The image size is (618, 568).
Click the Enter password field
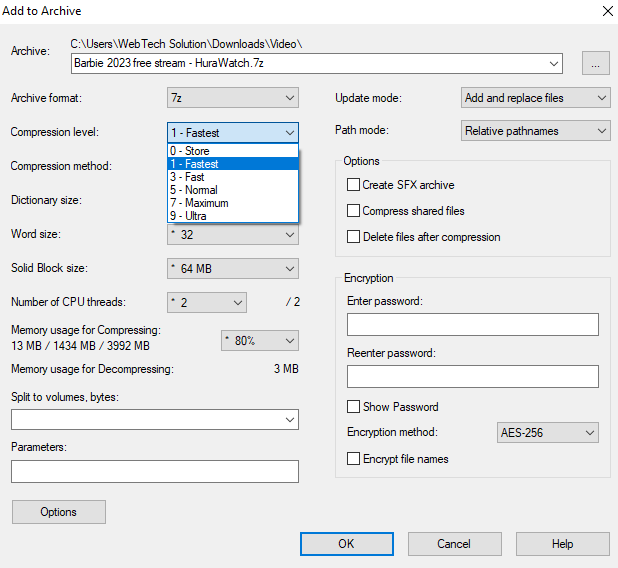(x=473, y=324)
